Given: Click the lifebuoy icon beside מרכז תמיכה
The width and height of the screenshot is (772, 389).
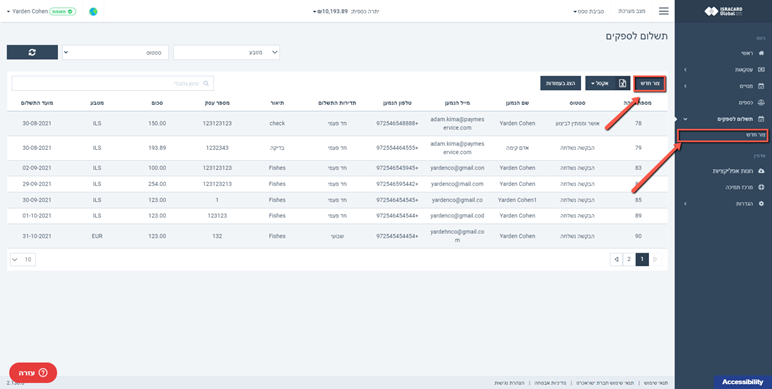Looking at the screenshot, I should tap(761, 188).
